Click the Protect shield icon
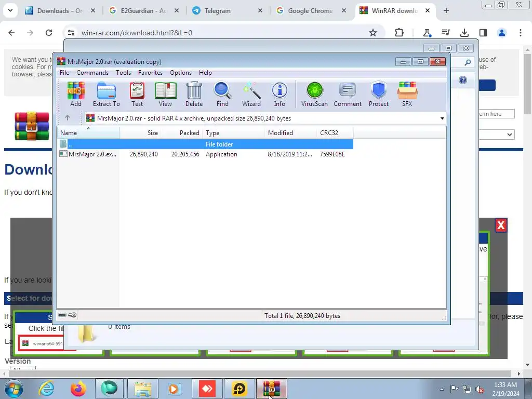532x399 pixels. point(379,95)
